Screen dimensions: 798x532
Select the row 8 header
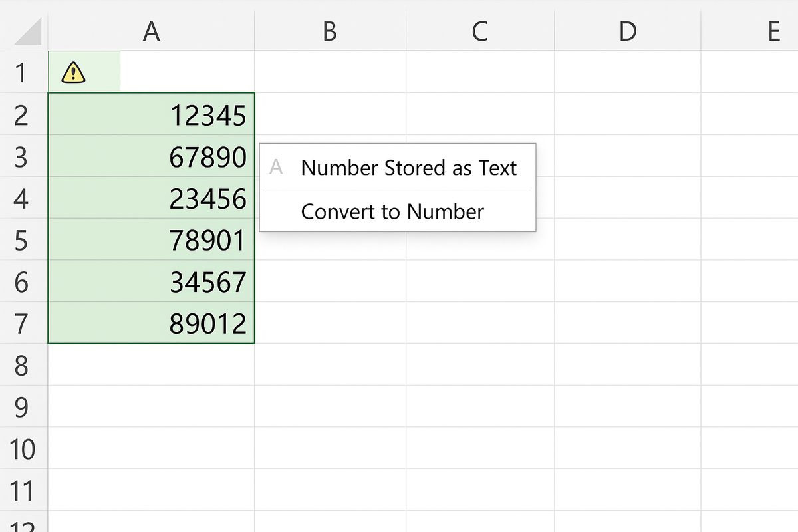point(24,365)
